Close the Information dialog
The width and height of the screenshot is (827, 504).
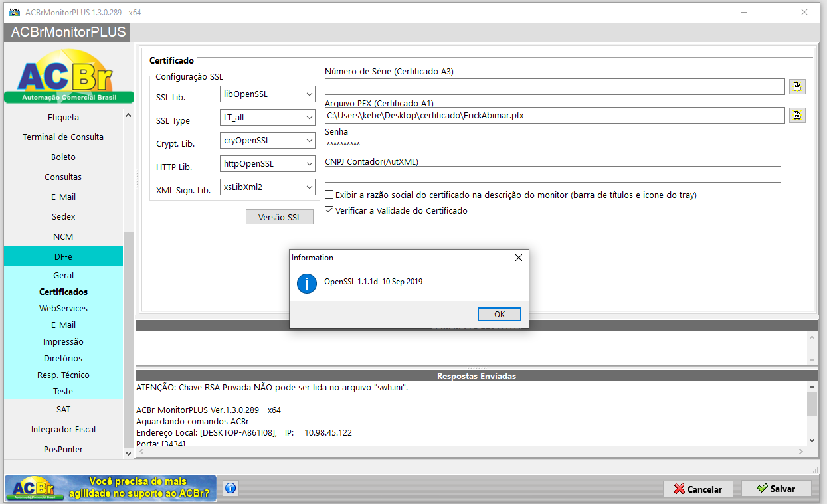[x=519, y=258]
